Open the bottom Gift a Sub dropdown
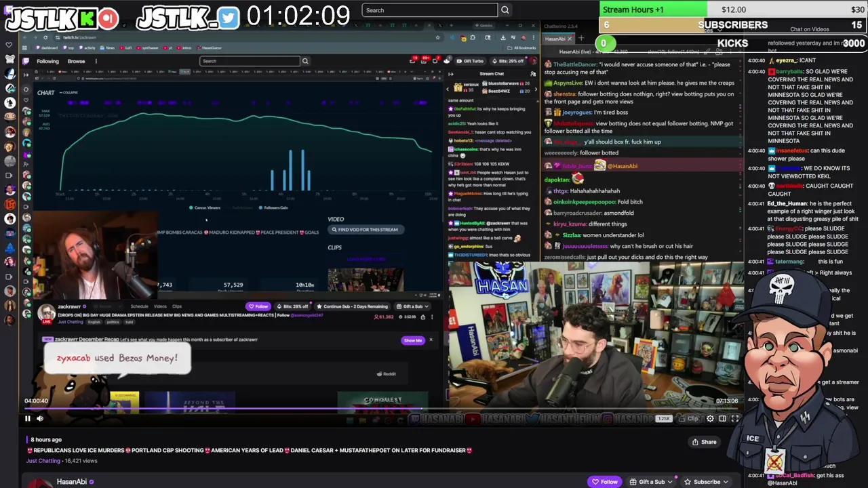Screen dimensions: 868x488 point(651,482)
